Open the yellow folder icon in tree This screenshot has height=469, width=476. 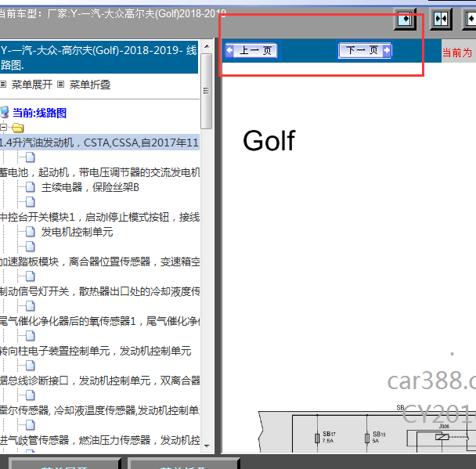(x=17, y=128)
